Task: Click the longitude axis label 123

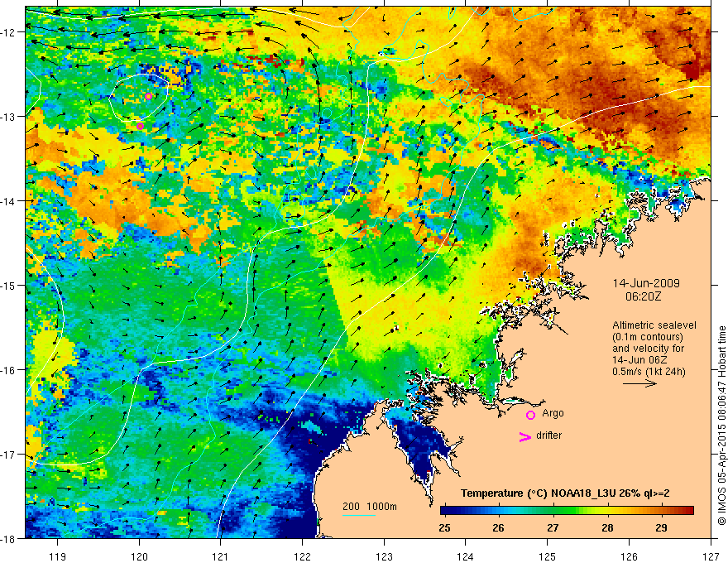Action: tap(384, 556)
